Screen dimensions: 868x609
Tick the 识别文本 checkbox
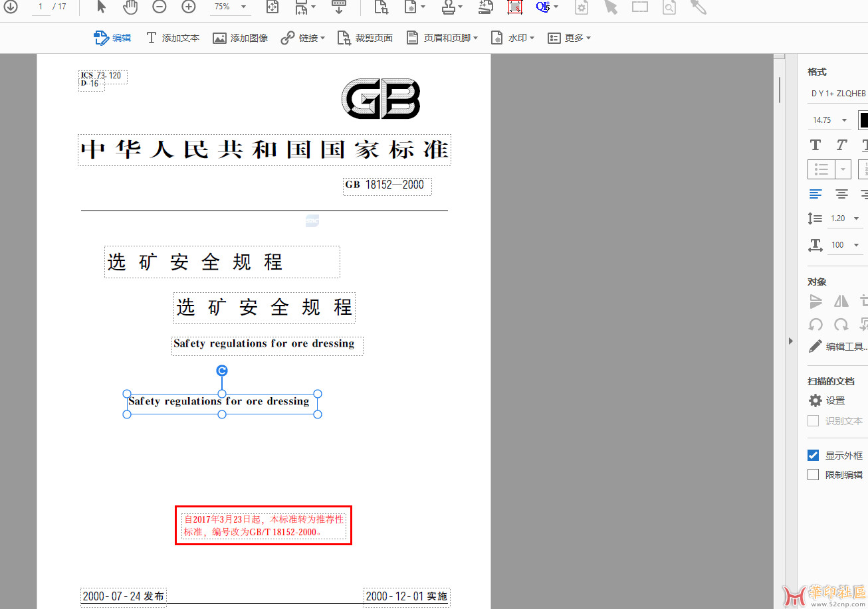click(813, 421)
